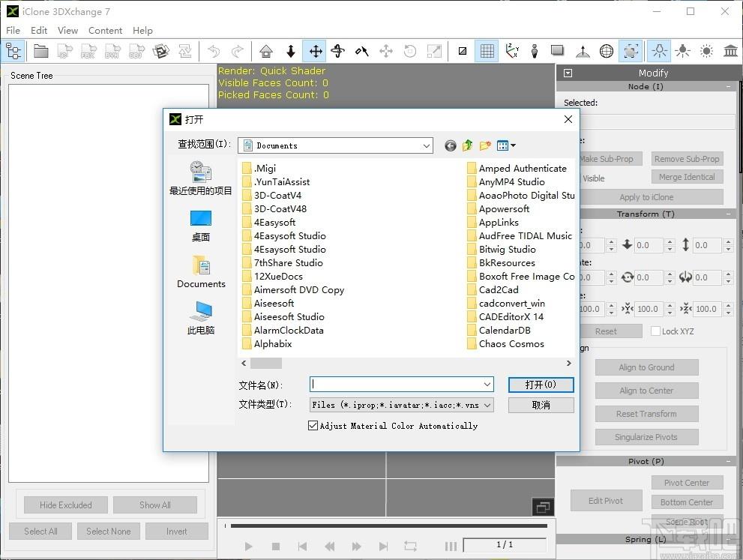743x560 pixels.
Task: Open the Content menu
Action: point(105,30)
